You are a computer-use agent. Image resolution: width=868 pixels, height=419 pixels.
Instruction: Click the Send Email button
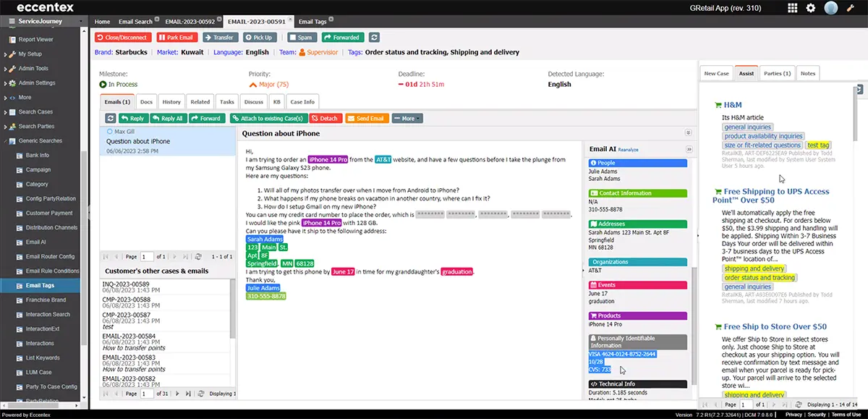(367, 118)
